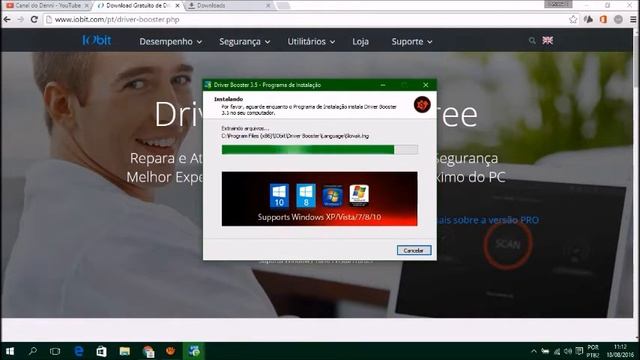Viewport: 640px width, 360px height.
Task: Click the Supports Windows banner image
Action: 320,199
